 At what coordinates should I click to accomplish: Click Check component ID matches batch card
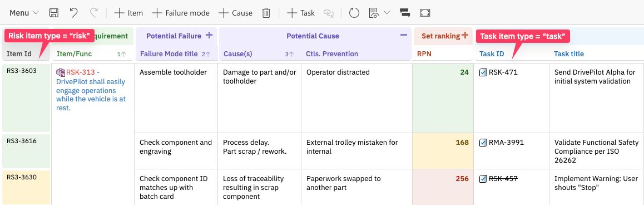176,188
